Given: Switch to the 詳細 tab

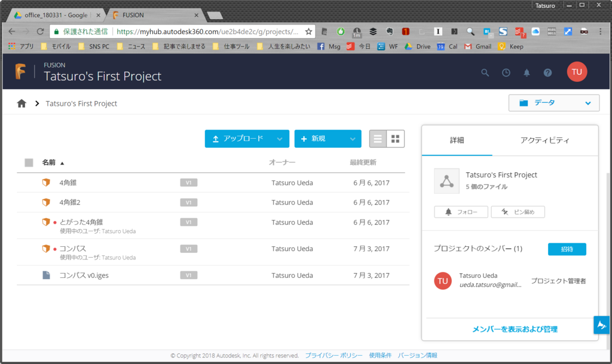Looking at the screenshot, I should point(457,140).
